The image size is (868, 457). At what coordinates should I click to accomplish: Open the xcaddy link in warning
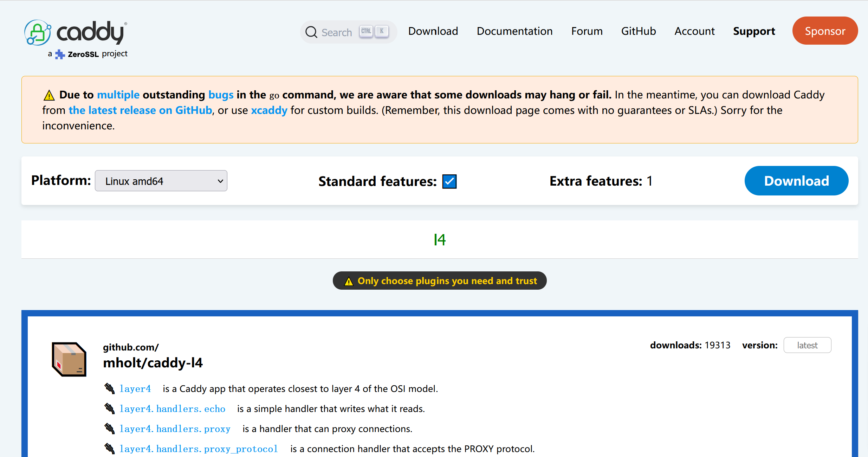(269, 110)
